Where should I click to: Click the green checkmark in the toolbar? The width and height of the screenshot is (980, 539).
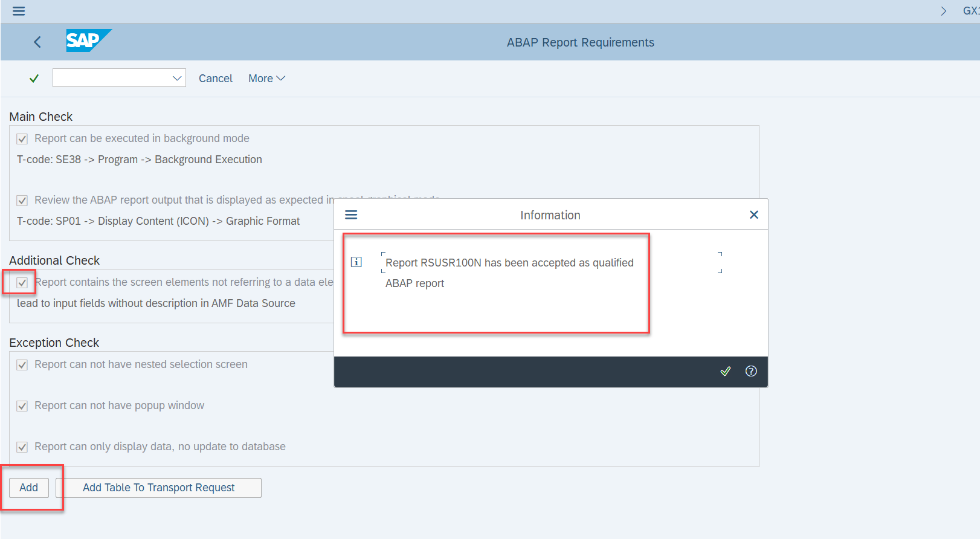tap(34, 78)
